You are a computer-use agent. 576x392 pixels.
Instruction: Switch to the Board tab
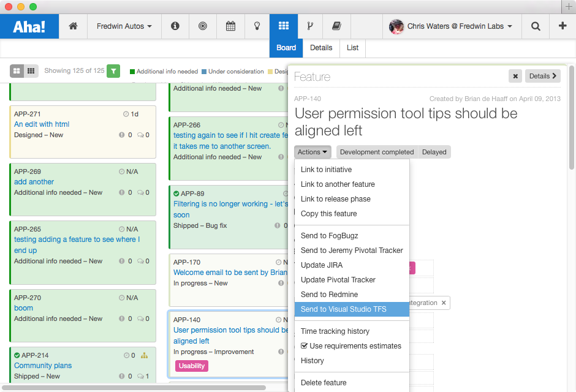coord(286,48)
